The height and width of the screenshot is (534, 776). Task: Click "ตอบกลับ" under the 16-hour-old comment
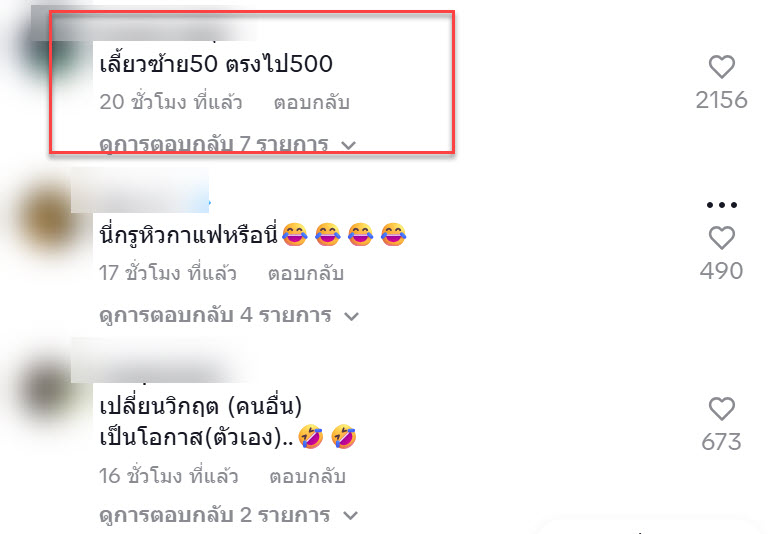(307, 476)
